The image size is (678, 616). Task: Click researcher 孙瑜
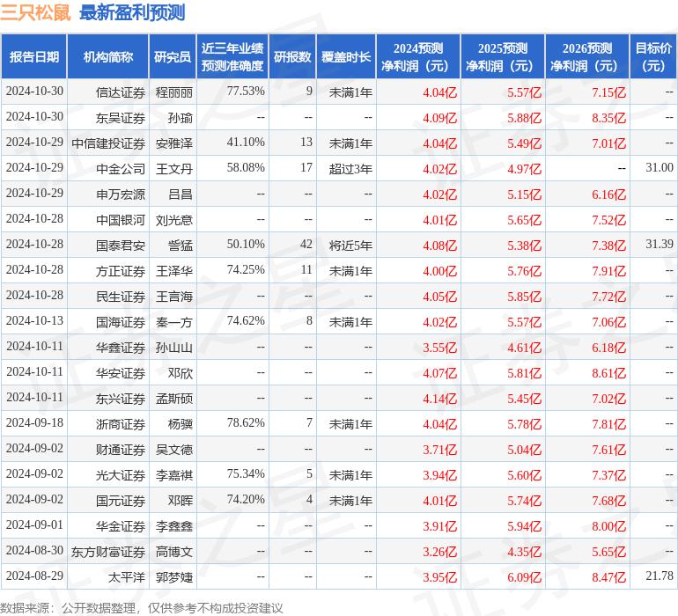click(181, 118)
